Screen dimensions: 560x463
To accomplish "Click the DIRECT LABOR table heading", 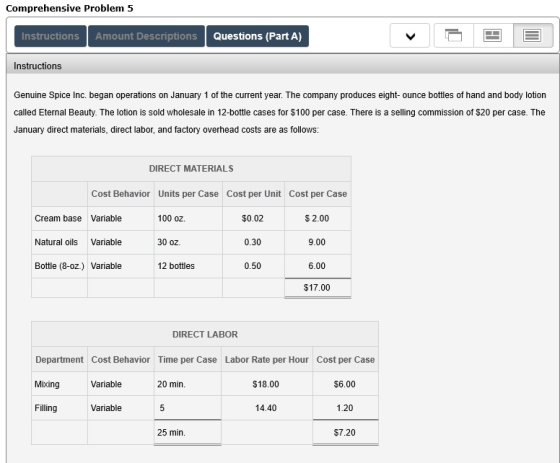I will (x=205, y=334).
